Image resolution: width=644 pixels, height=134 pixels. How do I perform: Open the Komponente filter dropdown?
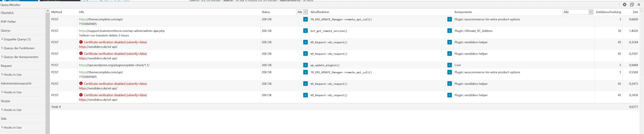click(578, 12)
